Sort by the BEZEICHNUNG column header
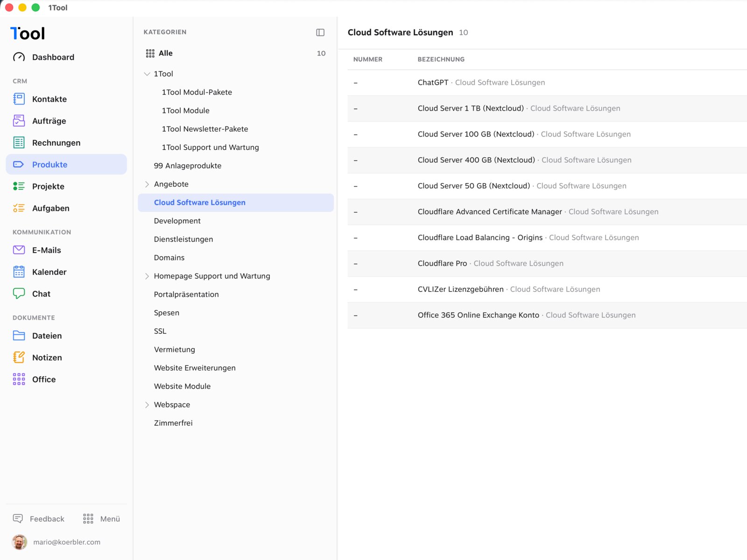Image resolution: width=747 pixels, height=560 pixels. click(441, 59)
